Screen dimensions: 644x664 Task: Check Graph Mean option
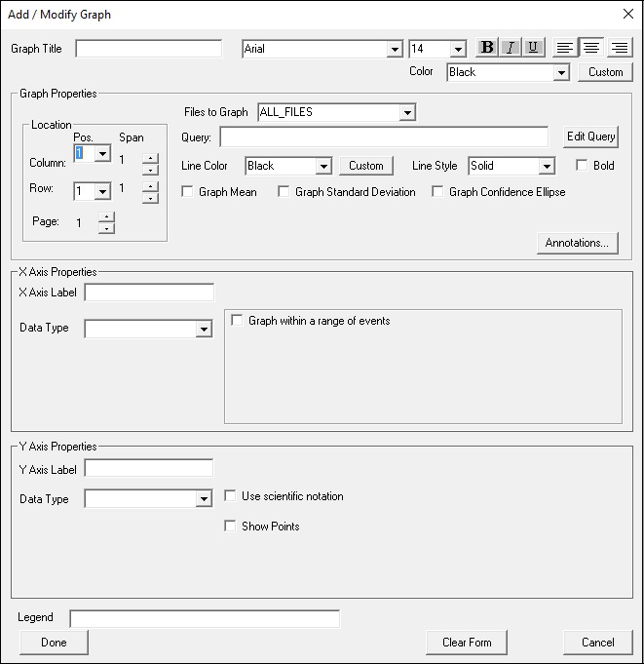point(187,192)
